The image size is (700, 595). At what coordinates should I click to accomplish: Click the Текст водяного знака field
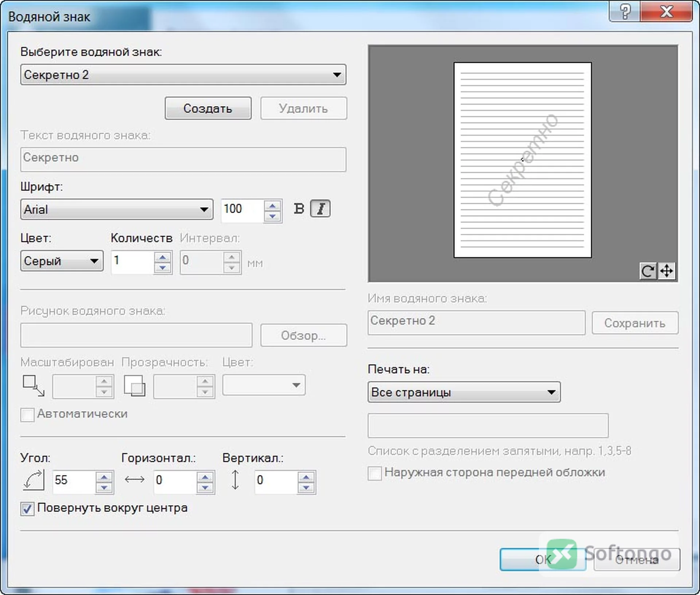coord(183,159)
